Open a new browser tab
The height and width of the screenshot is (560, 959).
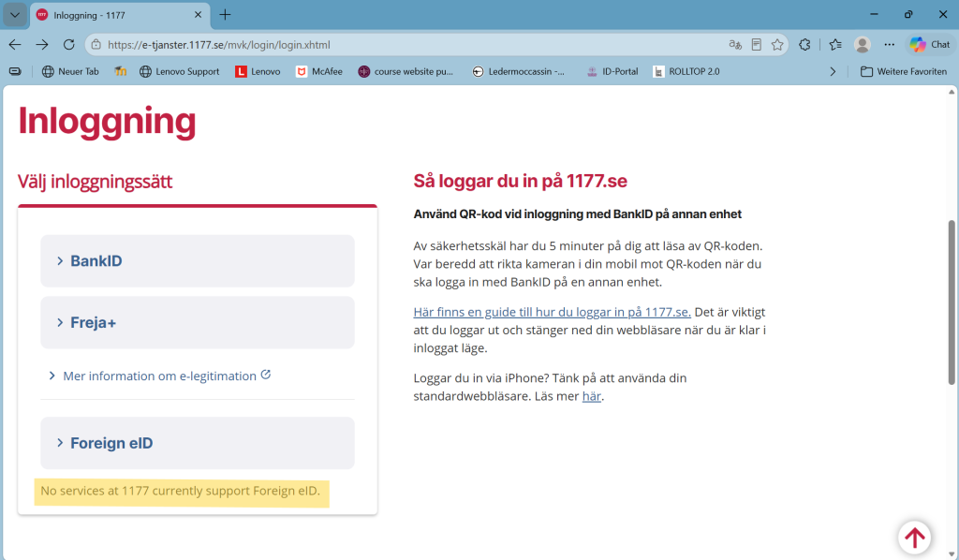click(x=225, y=15)
